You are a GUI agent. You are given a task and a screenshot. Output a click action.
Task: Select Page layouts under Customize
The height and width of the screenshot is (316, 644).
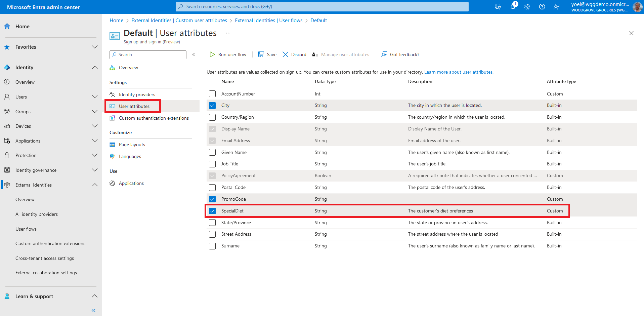coord(132,145)
